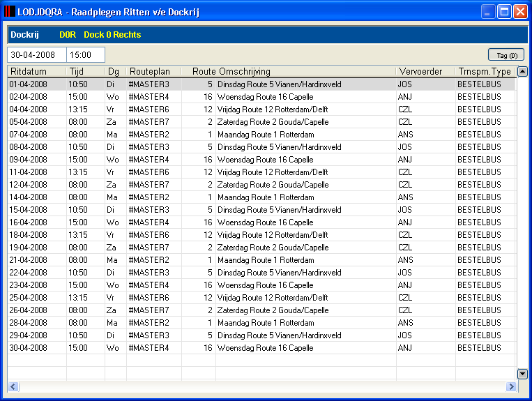Select the row dated 22-04-2008
Screen dimensions: 532x401
click(x=261, y=273)
